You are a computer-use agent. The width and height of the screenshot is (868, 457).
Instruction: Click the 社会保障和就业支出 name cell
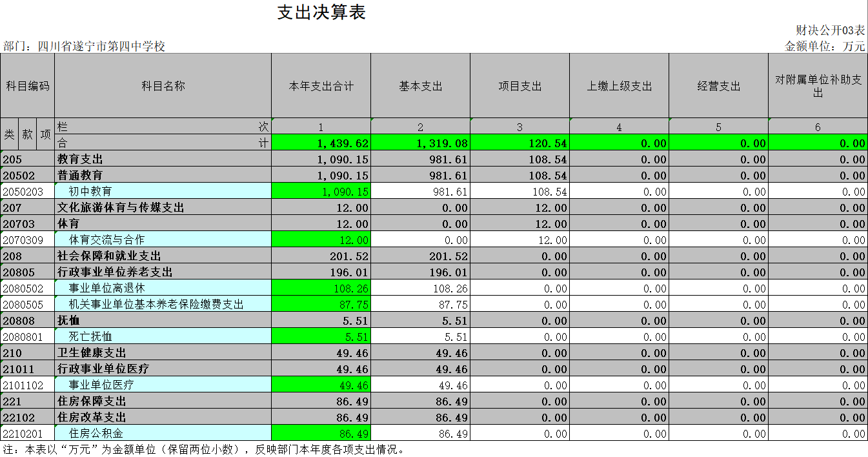(163, 256)
